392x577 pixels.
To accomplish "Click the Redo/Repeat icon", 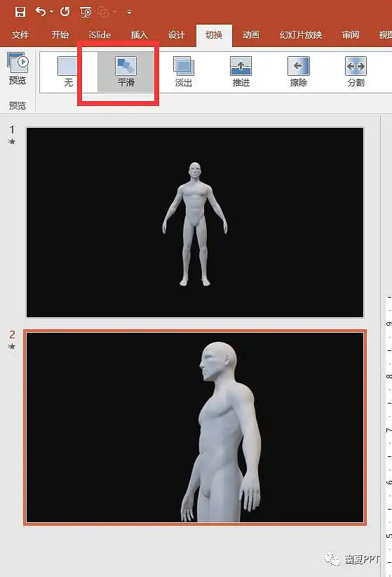I will (x=65, y=12).
